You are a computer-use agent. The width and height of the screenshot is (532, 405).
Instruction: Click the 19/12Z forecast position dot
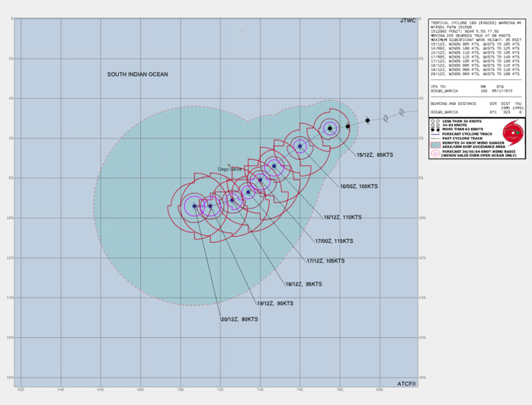click(211, 206)
